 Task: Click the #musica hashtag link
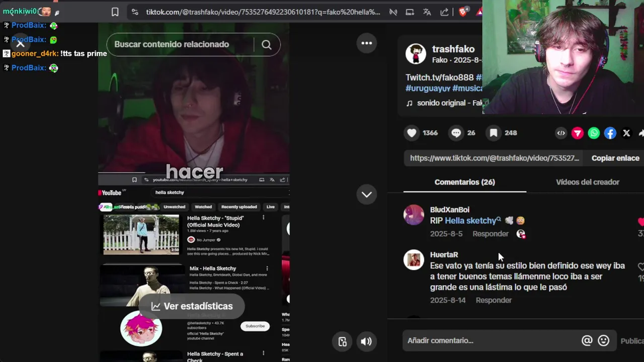tap(467, 88)
